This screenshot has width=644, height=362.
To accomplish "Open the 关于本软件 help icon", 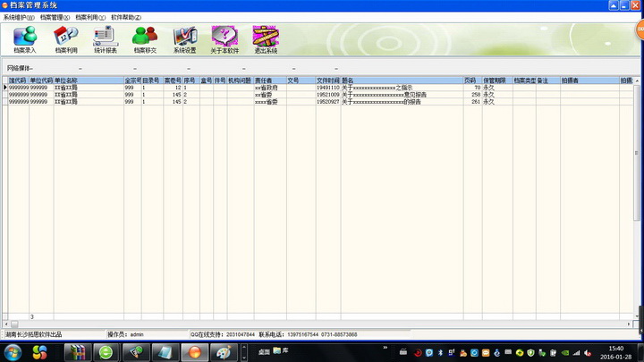I will [x=225, y=39].
